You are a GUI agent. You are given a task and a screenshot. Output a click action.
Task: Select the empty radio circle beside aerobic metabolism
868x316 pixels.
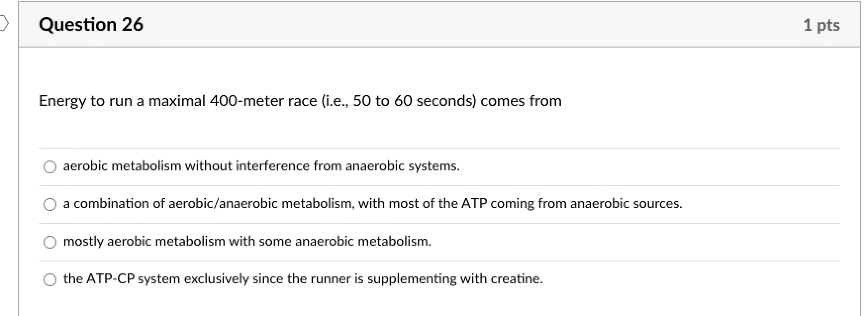[49, 167]
